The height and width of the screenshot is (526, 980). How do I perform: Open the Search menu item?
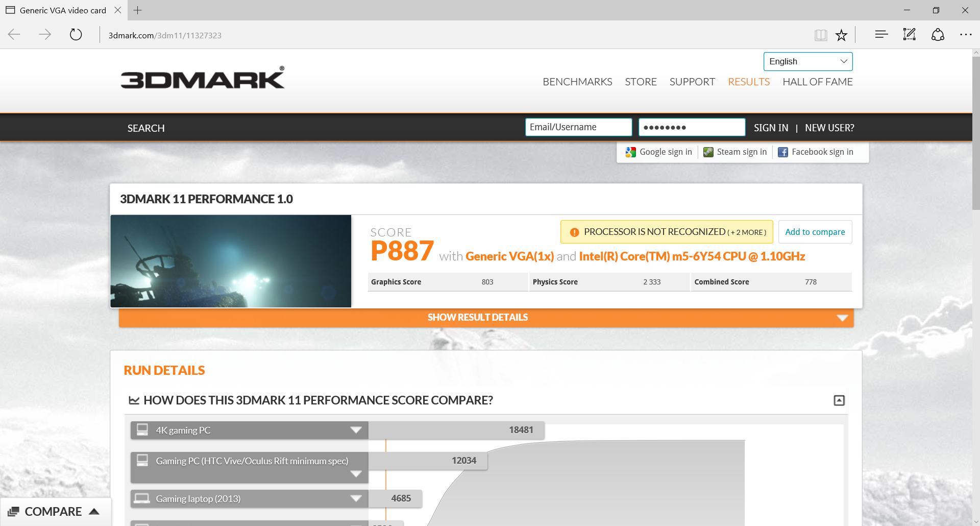tap(146, 128)
